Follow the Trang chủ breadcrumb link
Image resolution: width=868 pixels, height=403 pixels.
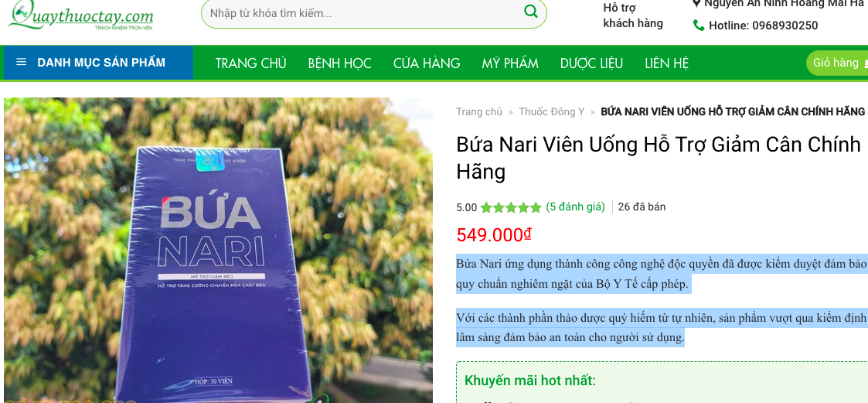[x=479, y=111]
